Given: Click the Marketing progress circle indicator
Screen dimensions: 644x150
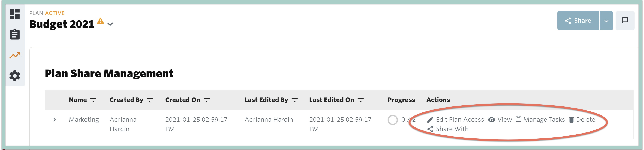Looking at the screenshot, I should 392,120.
